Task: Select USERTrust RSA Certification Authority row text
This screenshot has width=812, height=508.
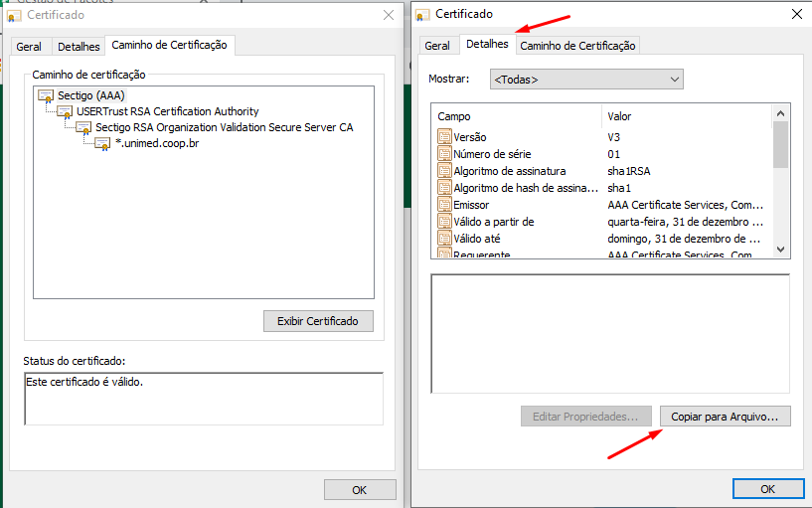Action: coord(168,112)
